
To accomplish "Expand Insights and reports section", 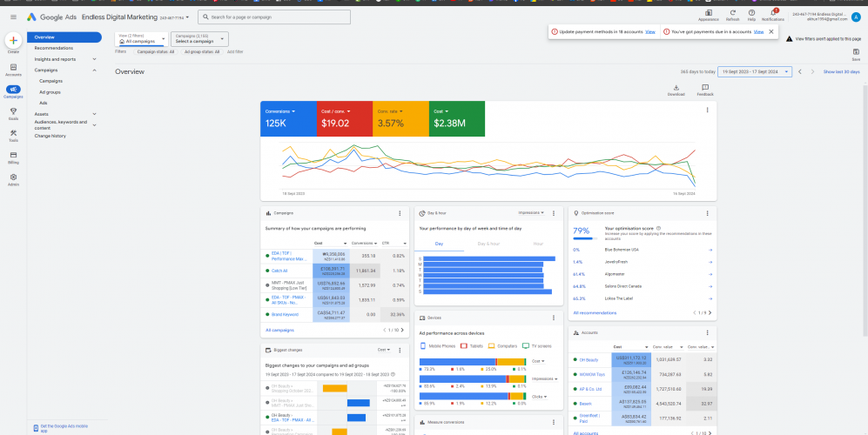I will [x=94, y=59].
